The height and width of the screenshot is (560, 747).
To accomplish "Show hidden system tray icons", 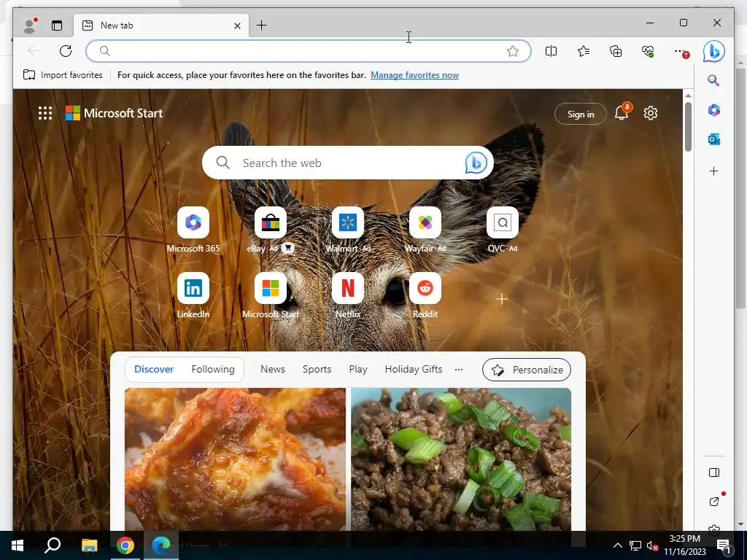I will [x=617, y=545].
